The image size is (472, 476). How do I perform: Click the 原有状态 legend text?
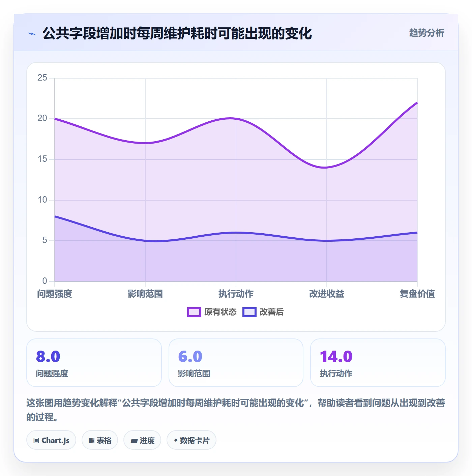click(220, 312)
